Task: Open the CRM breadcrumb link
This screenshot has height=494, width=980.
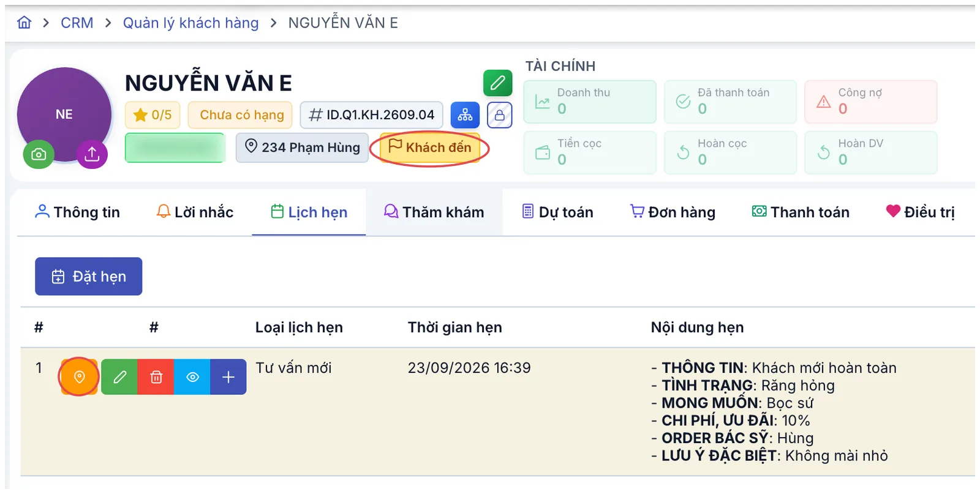Action: click(x=77, y=23)
